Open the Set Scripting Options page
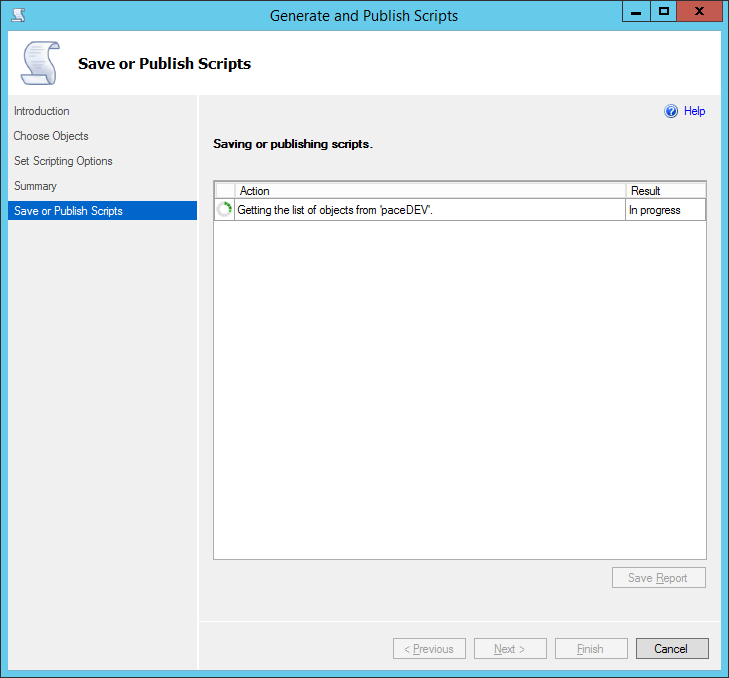The height and width of the screenshot is (678, 729). point(63,161)
